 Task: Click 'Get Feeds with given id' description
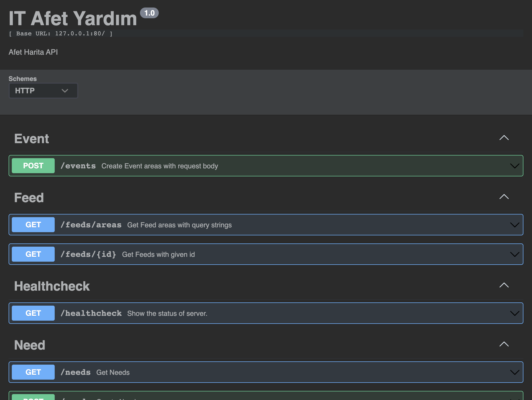pos(158,254)
